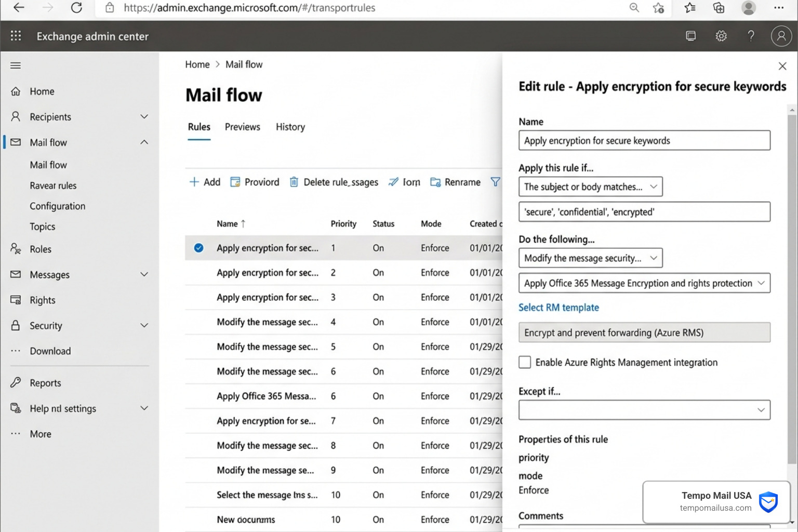Click the edit panel vertical scrollbar
This screenshot has height=532, width=798.
point(792,289)
